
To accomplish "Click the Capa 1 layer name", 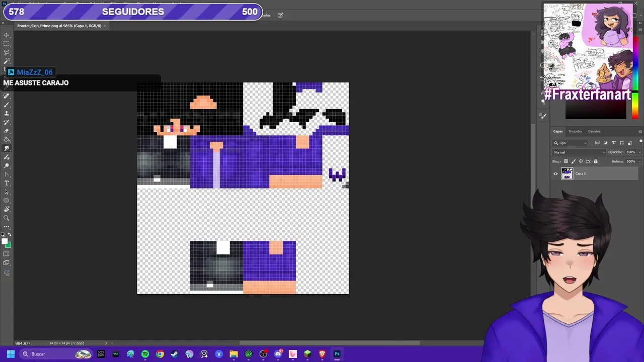I will pos(581,174).
